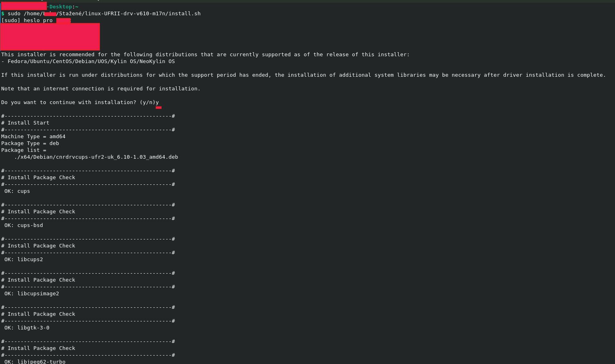Click the "If this installer is run under" line

click(303, 75)
